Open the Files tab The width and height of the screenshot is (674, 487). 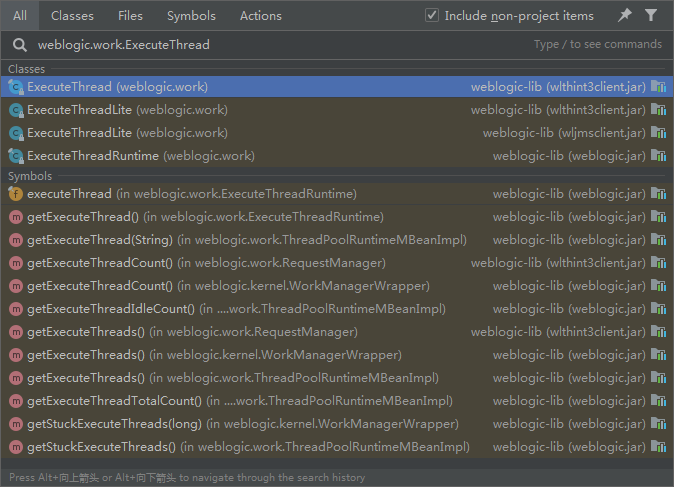tap(130, 16)
